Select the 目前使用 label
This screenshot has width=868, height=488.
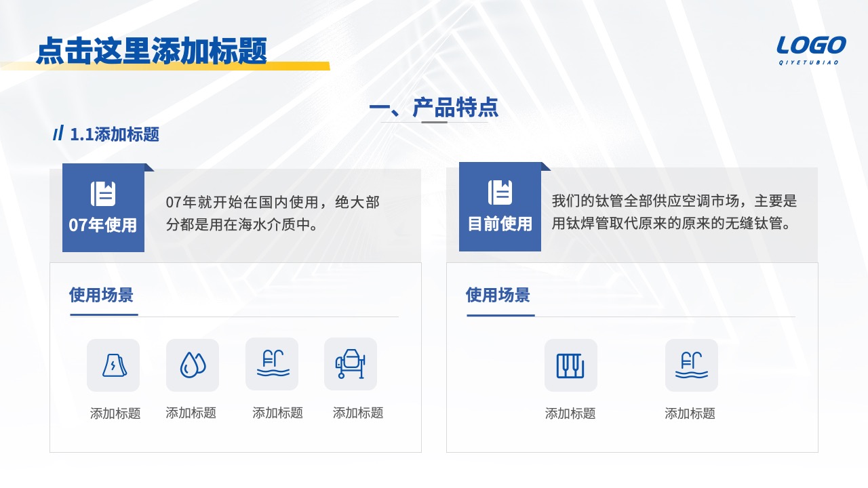(500, 224)
